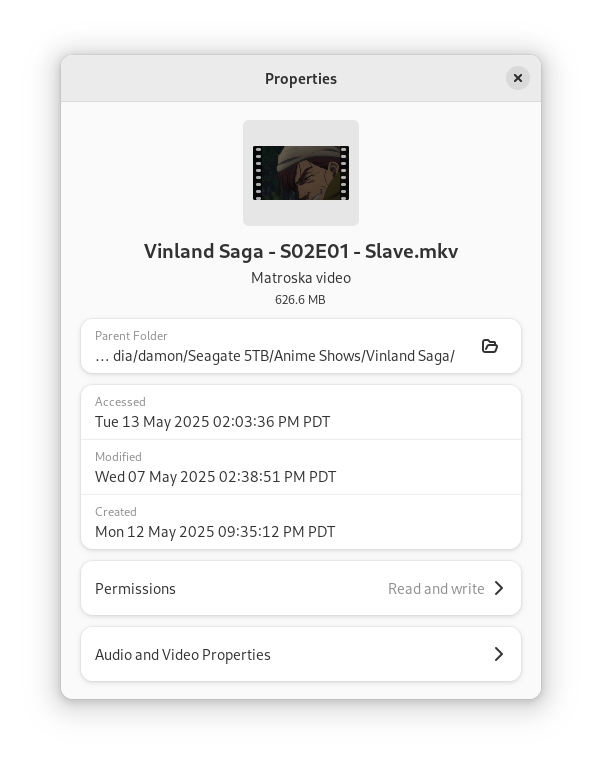
Task: Select the parent folder path text
Action: point(275,356)
